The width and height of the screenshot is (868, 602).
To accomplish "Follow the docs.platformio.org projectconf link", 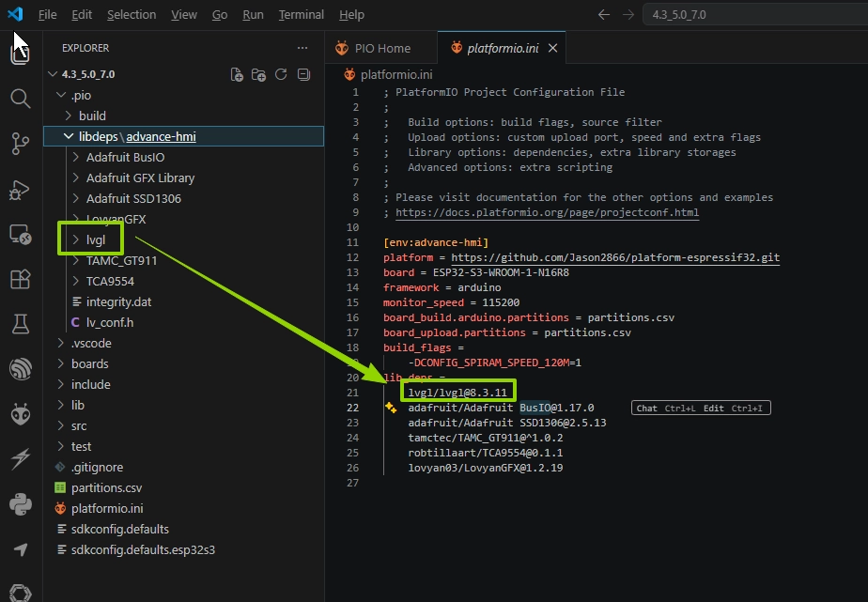I will click(x=547, y=212).
